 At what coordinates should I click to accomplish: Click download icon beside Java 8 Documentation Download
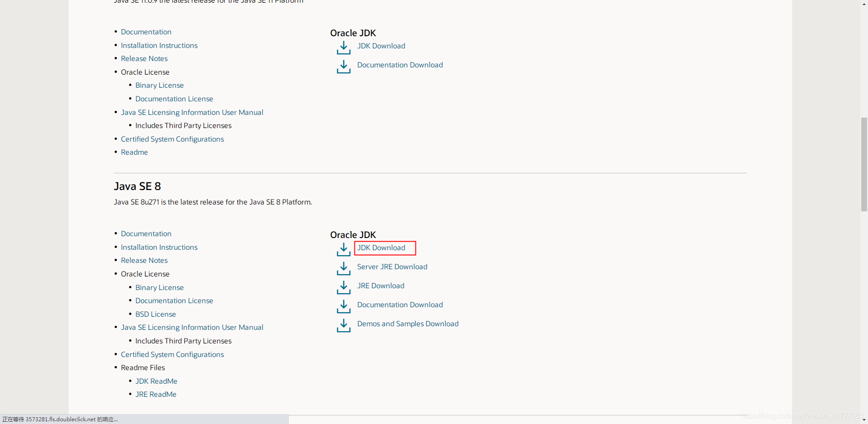[x=344, y=306]
